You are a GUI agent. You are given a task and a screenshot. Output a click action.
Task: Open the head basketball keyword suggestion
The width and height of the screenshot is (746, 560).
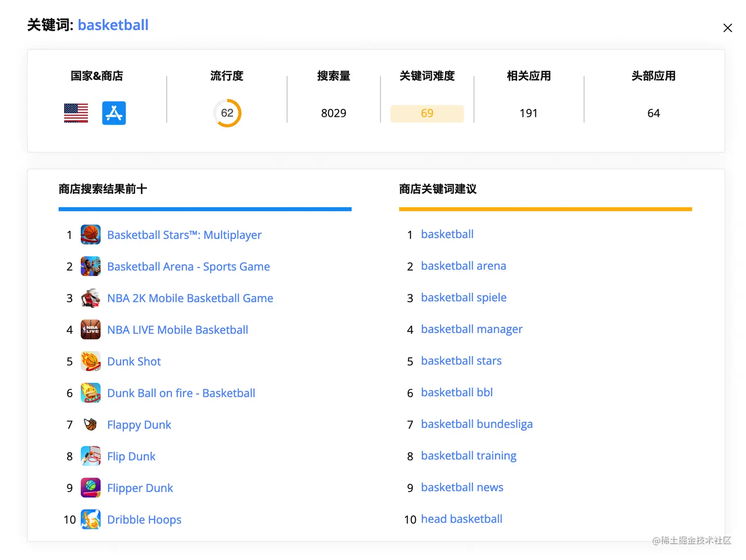(461, 519)
